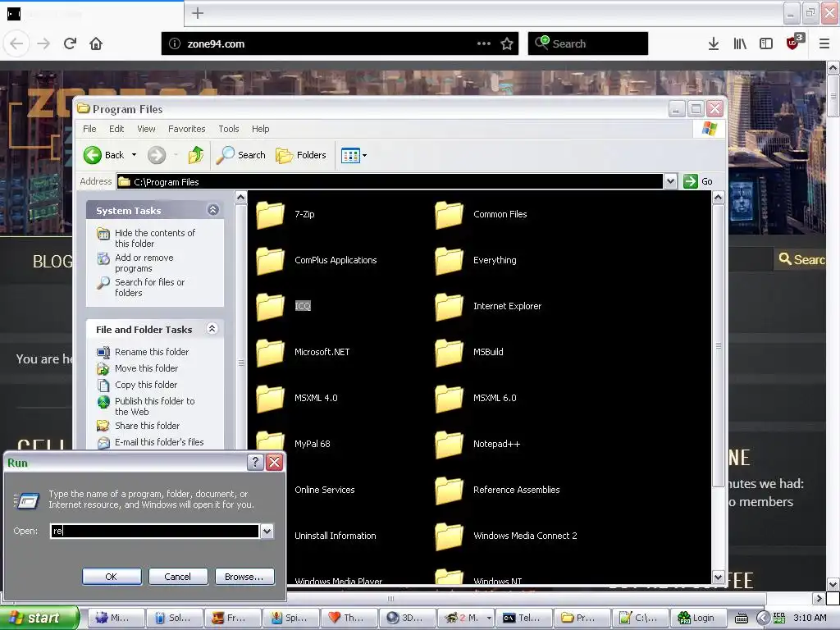This screenshot has height=630, width=840.
Task: Collapse the System Tasks panel
Action: pyautogui.click(x=212, y=210)
